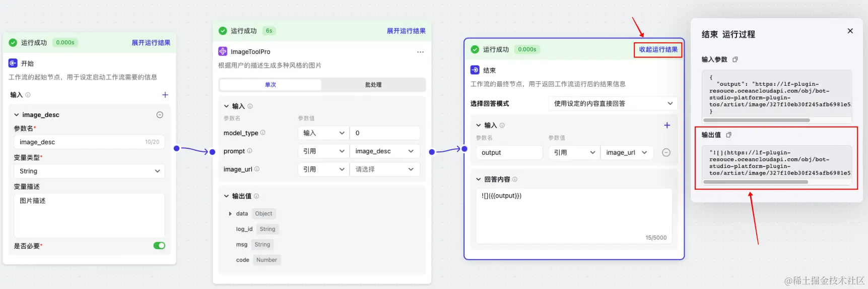Show info tooltip for End node input
The width and height of the screenshot is (868, 289).
click(x=502, y=125)
